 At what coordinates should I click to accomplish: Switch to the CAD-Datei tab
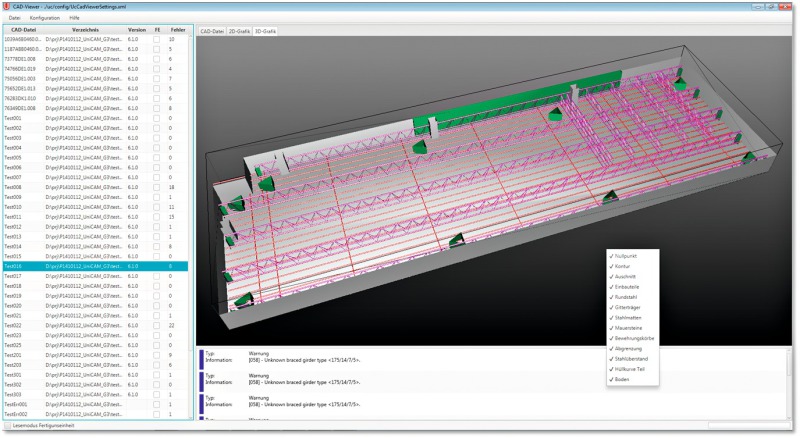pyautogui.click(x=212, y=31)
